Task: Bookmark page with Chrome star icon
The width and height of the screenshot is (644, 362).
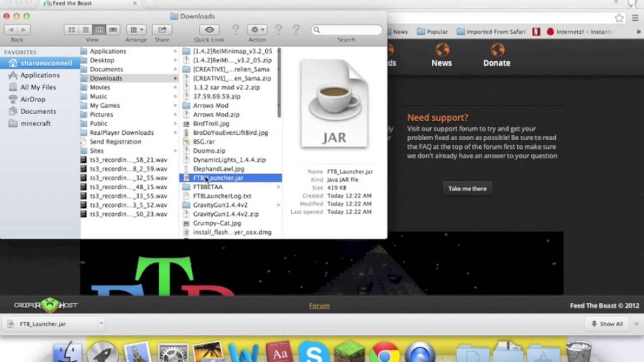Action: pos(619,18)
